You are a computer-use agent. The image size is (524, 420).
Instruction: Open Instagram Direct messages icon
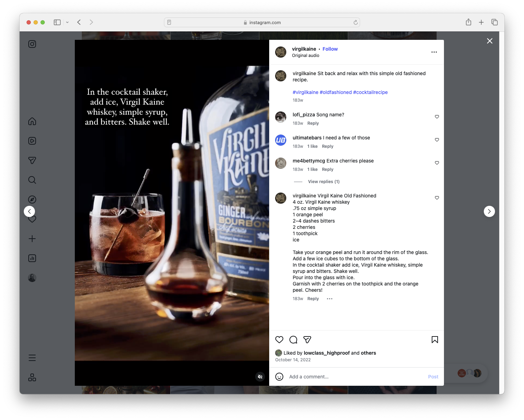point(32,160)
